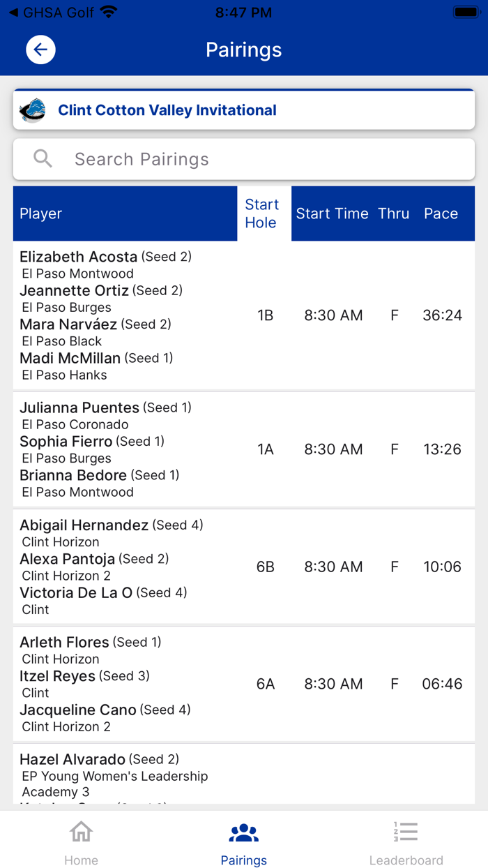
Task: Tap the pairing starting on hole 6B
Action: [244, 567]
